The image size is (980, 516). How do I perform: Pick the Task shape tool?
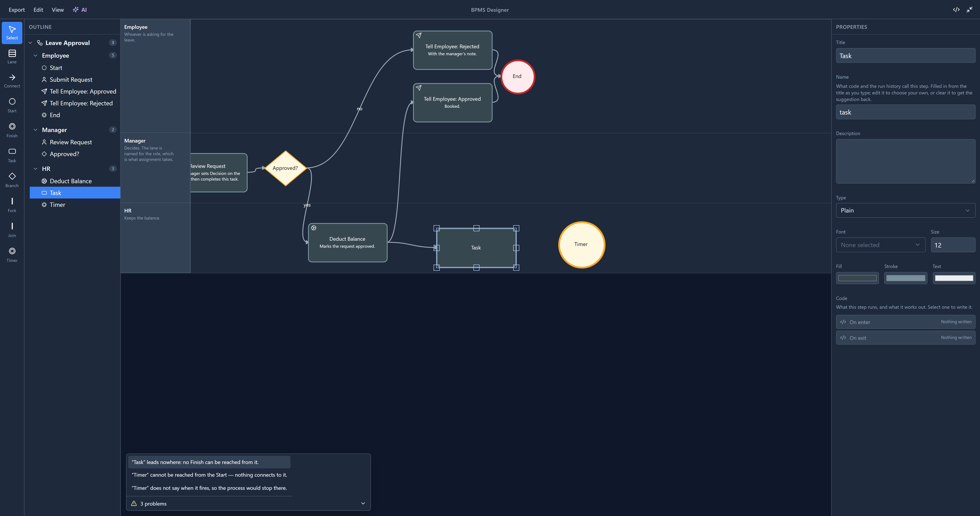tap(12, 155)
